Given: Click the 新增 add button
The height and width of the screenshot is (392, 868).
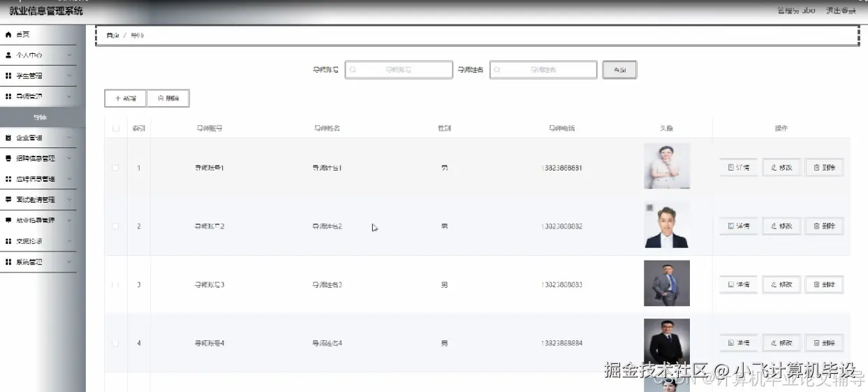Looking at the screenshot, I should pos(126,99).
